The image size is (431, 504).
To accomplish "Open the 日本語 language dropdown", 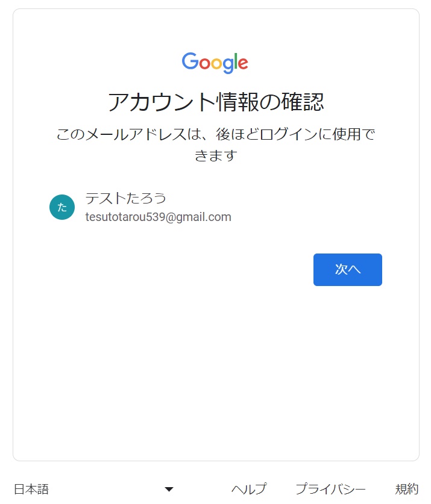I will 94,489.
